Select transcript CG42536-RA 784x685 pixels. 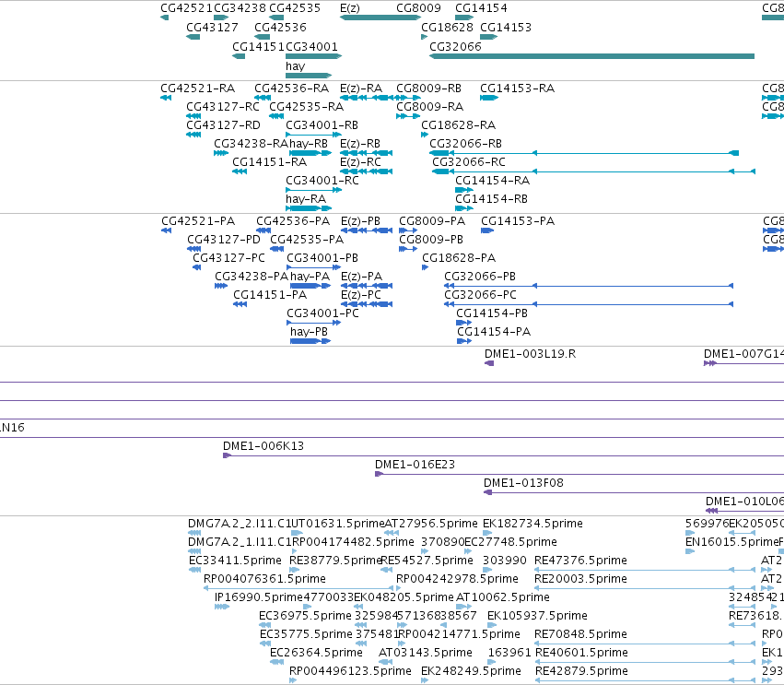291,89
